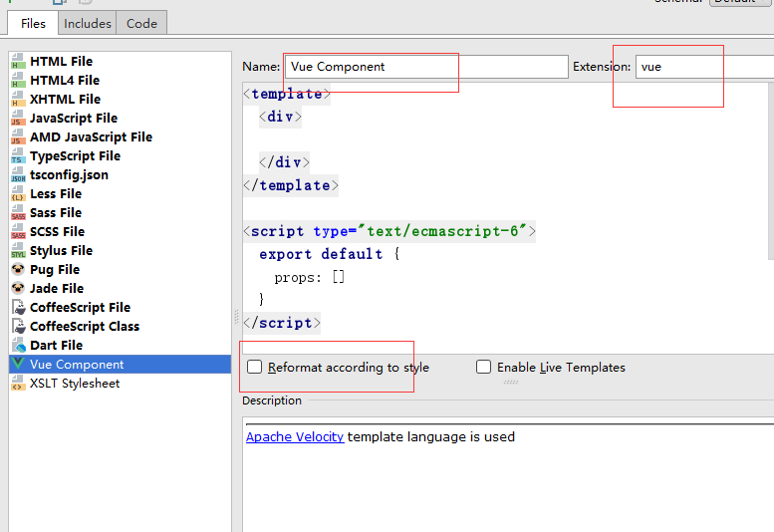This screenshot has width=774, height=532.
Task: Enable Reformat according to style checkbox
Action: pyautogui.click(x=254, y=367)
